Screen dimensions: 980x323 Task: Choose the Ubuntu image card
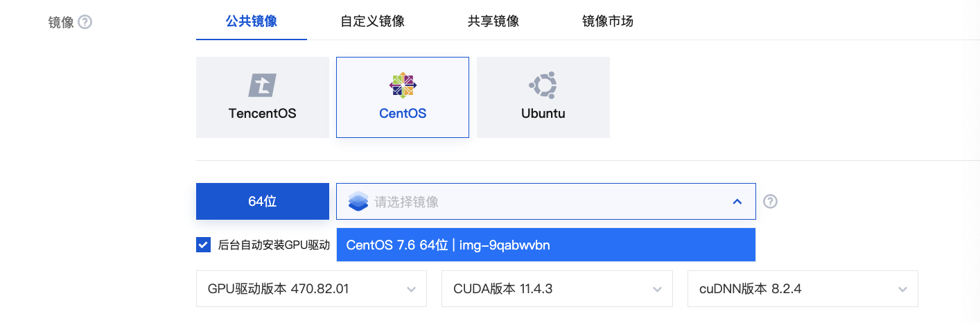pos(543,97)
